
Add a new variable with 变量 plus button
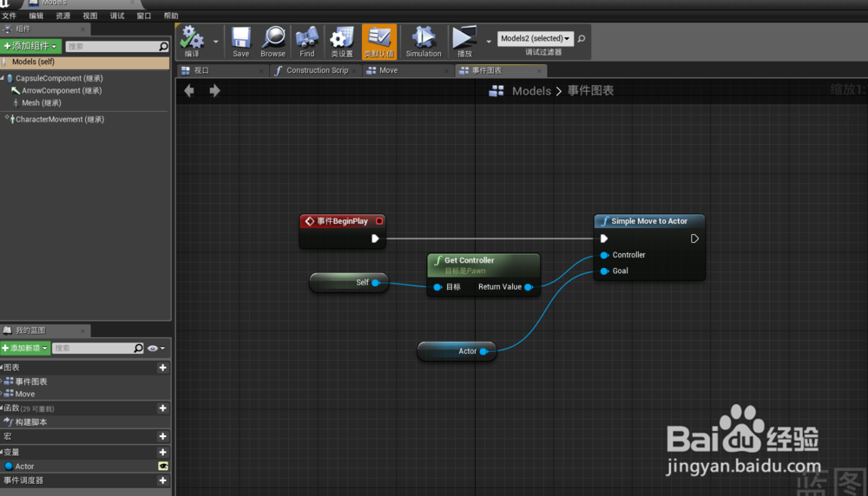pos(163,453)
